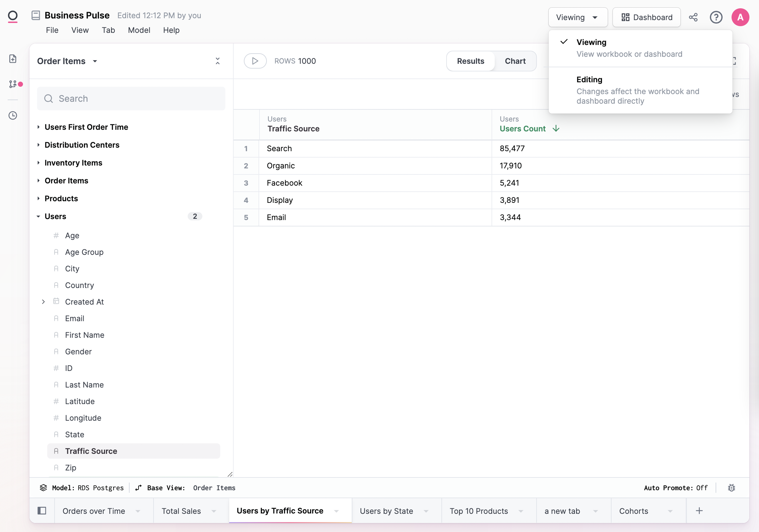Click the run query play button

[x=255, y=61]
